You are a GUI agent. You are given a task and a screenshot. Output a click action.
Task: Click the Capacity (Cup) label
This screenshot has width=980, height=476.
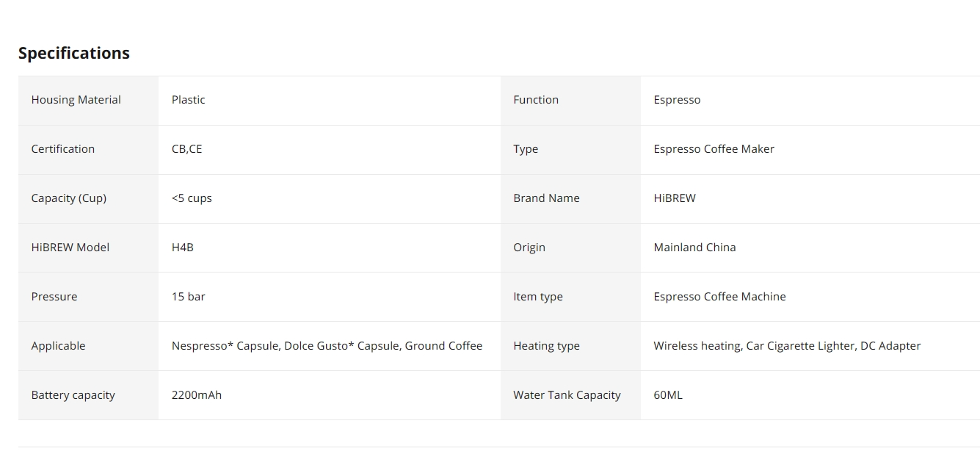click(x=69, y=198)
